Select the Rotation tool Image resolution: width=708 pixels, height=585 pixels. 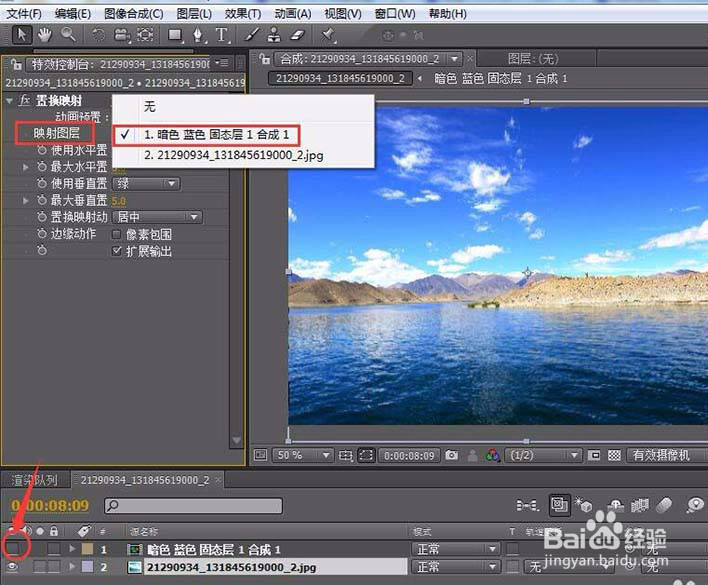coord(98,35)
